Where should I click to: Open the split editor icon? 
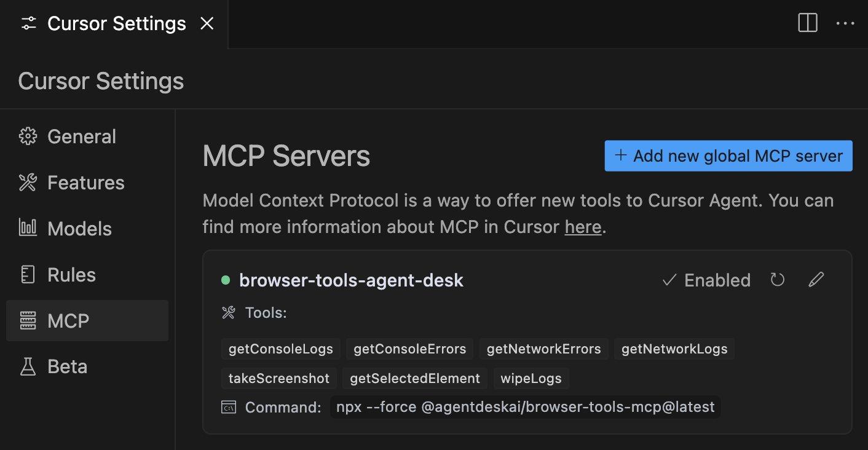[807, 23]
